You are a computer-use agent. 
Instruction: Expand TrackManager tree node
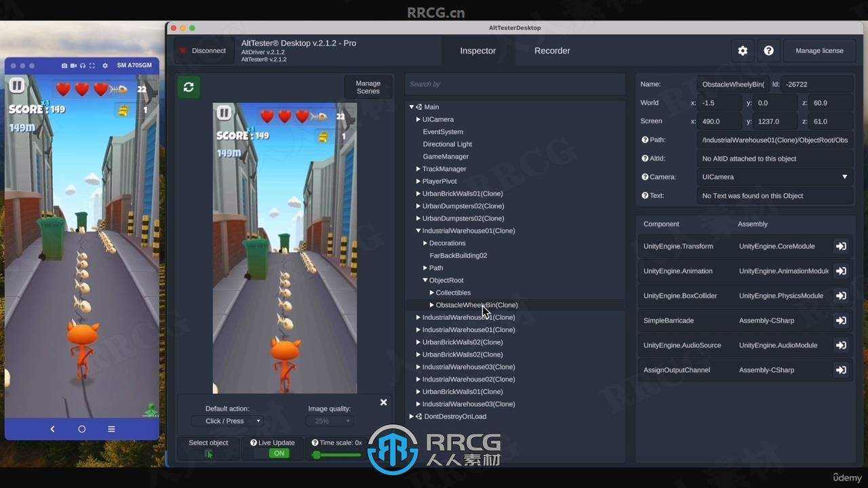point(418,169)
